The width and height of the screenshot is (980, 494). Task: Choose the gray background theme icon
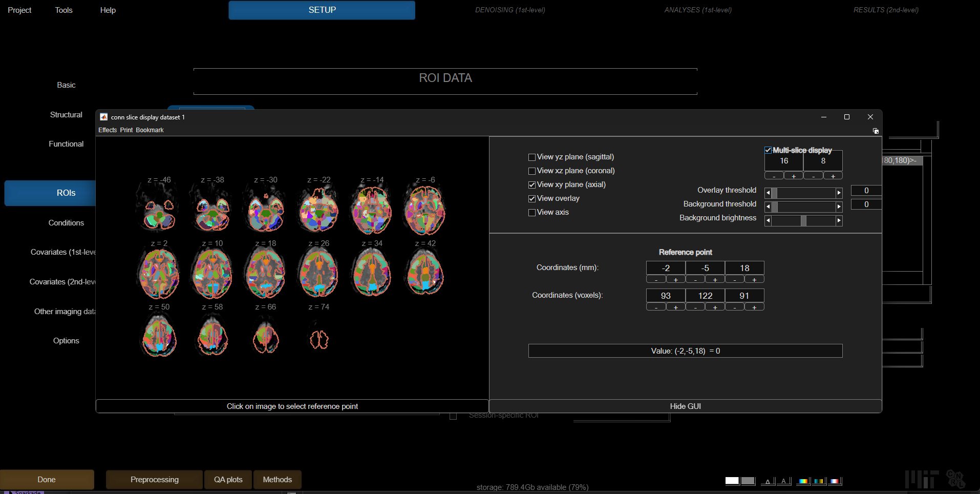748,481
